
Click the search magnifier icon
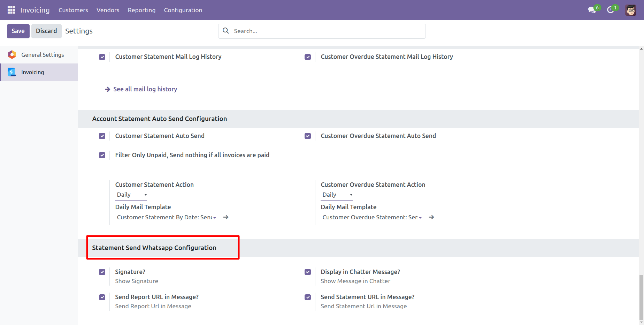click(226, 31)
